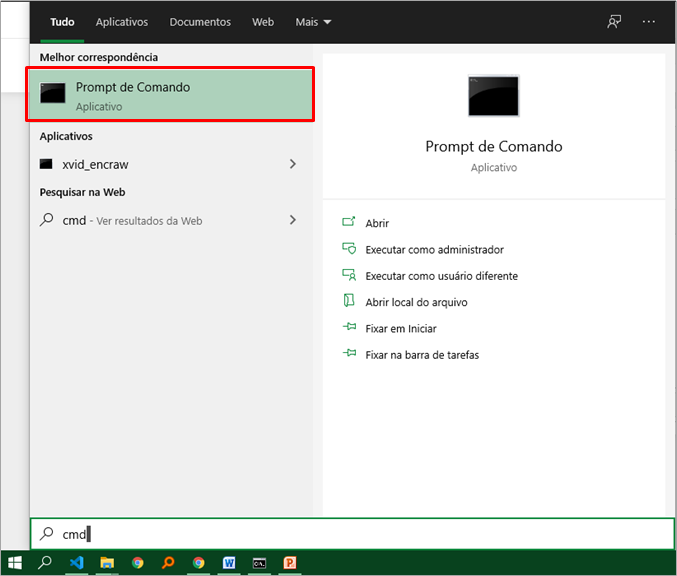Open the three-dot options menu

[649, 21]
